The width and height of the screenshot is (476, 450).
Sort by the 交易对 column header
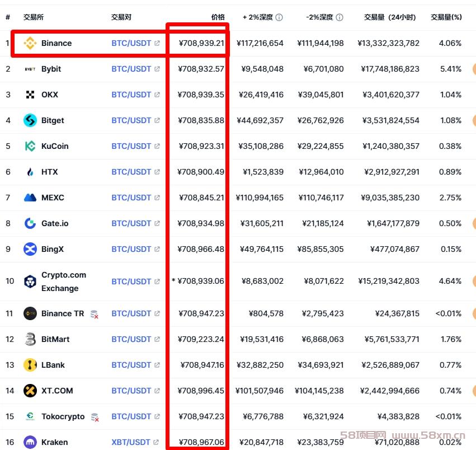click(121, 17)
